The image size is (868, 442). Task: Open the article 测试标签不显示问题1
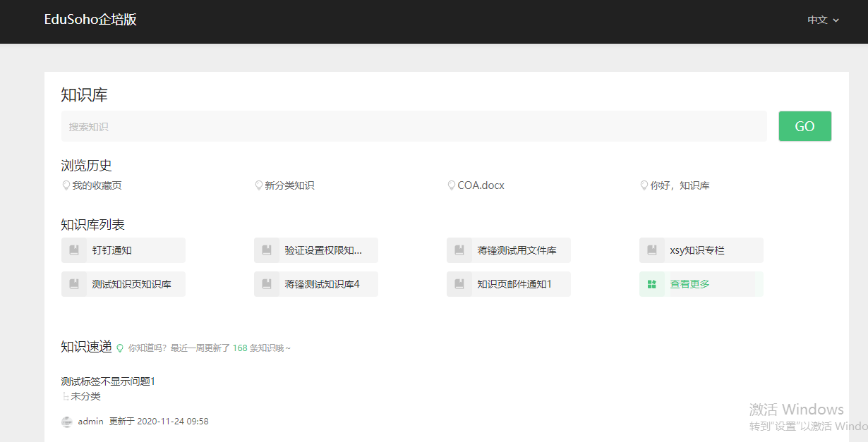[x=108, y=381]
